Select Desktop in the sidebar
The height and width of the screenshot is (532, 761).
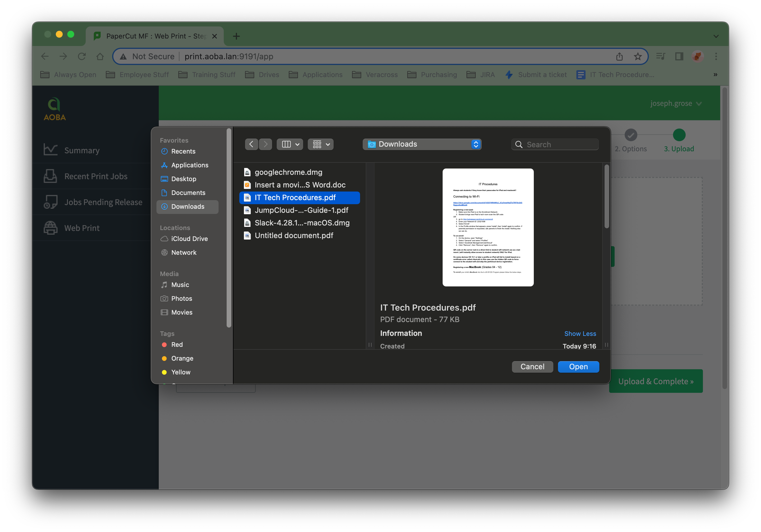183,179
